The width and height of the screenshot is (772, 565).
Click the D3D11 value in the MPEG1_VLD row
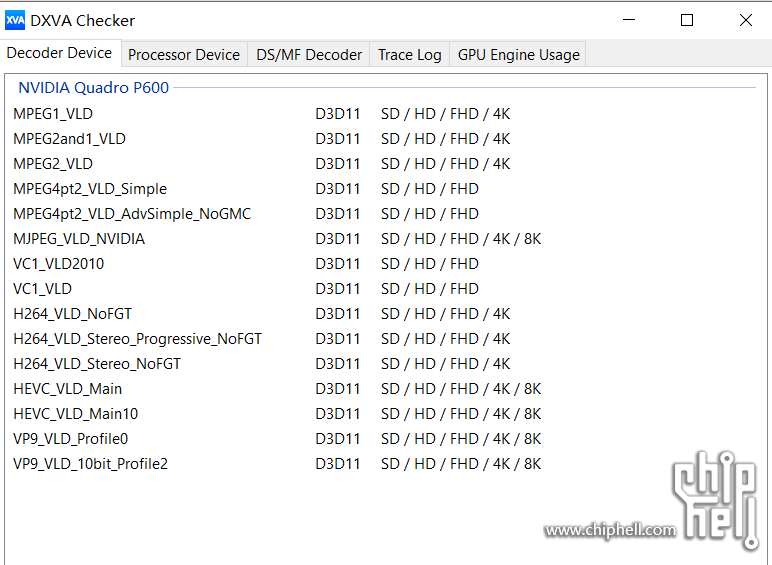[x=338, y=114]
